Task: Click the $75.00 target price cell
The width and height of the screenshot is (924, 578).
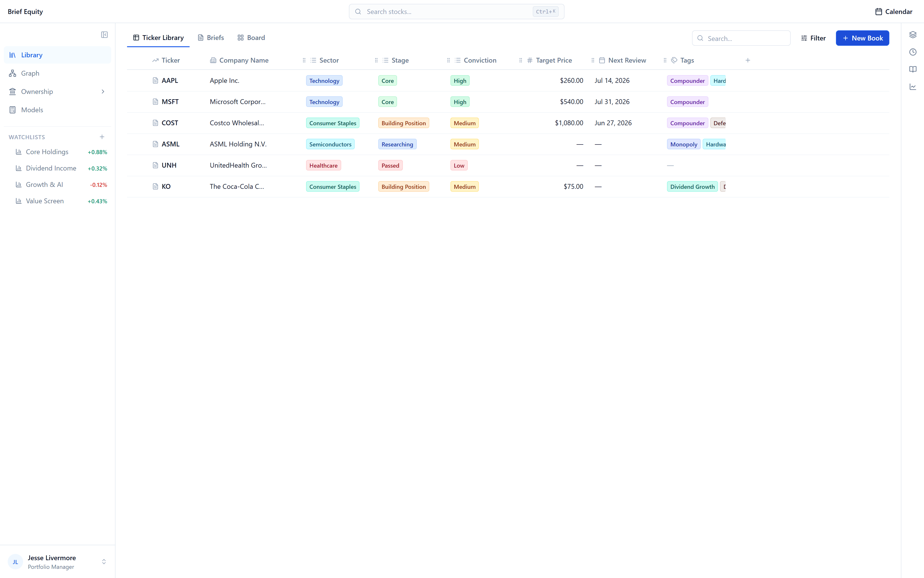Action: 573,187
